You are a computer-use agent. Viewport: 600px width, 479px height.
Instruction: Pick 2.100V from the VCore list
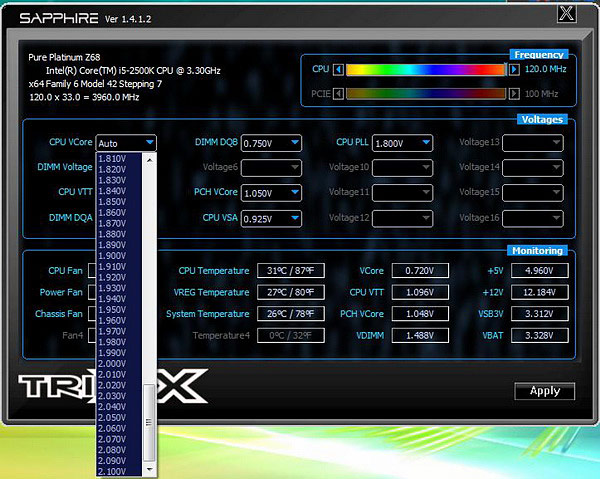(x=119, y=471)
